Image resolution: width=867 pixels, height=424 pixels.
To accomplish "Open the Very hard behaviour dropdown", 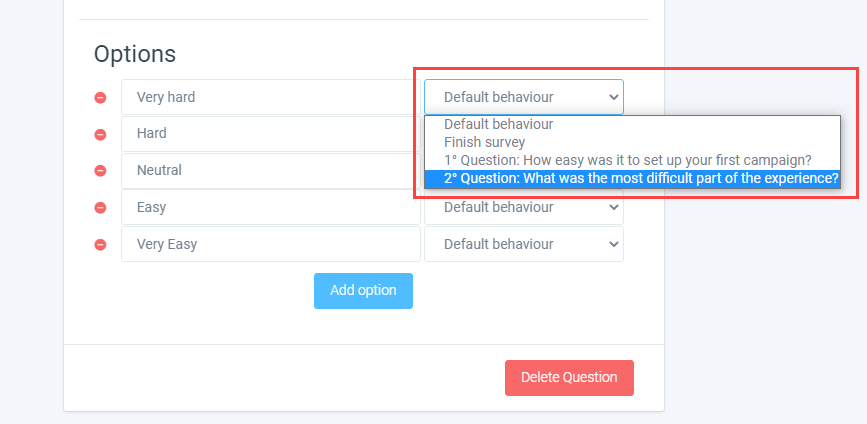I will [523, 98].
